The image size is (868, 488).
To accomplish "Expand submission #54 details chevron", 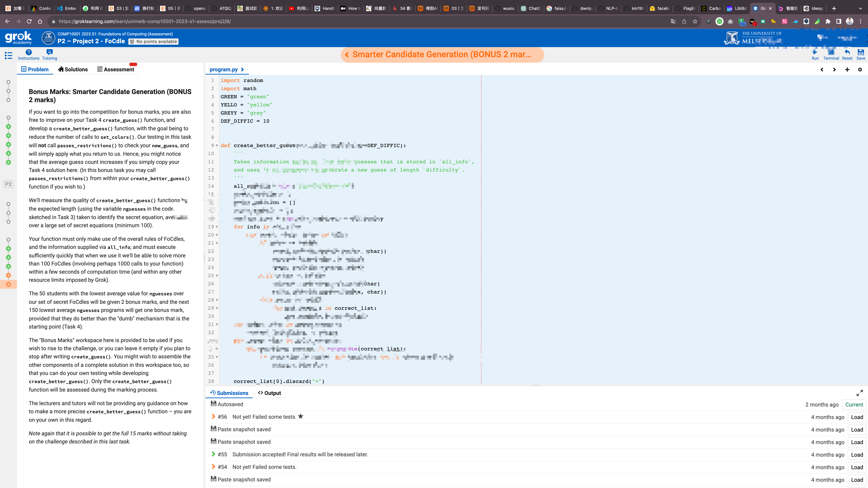I will (x=213, y=467).
